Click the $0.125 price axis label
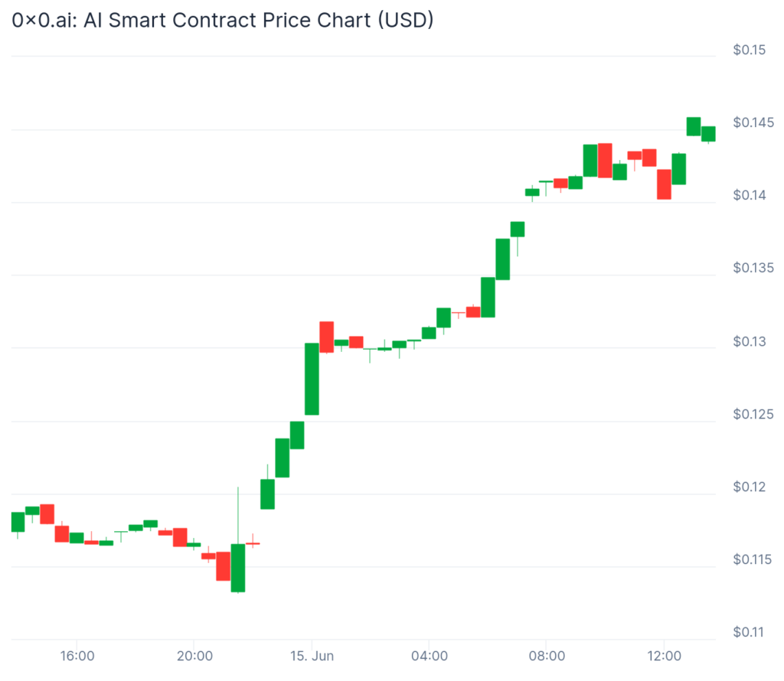Viewport: 784px width, 681px height. [x=751, y=414]
